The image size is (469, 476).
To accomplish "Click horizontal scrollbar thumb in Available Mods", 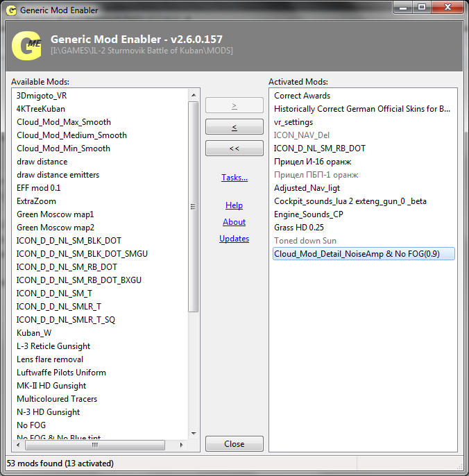I will [95, 445].
